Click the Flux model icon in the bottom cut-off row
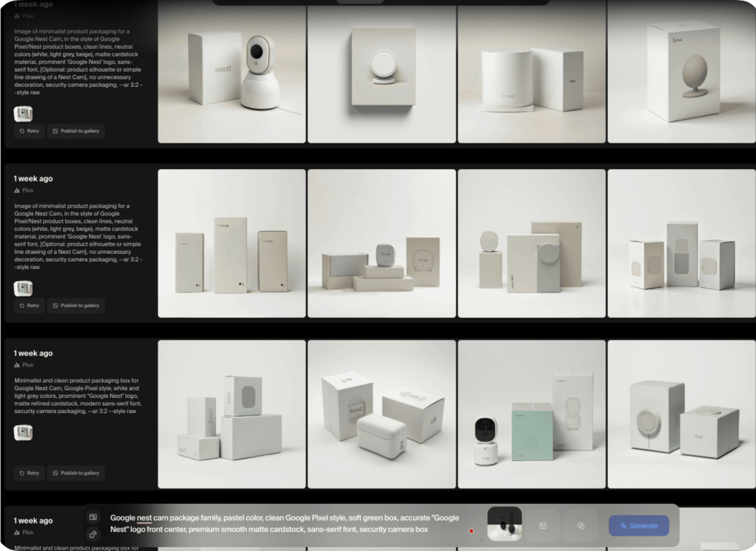This screenshot has height=551, width=756. (17, 533)
